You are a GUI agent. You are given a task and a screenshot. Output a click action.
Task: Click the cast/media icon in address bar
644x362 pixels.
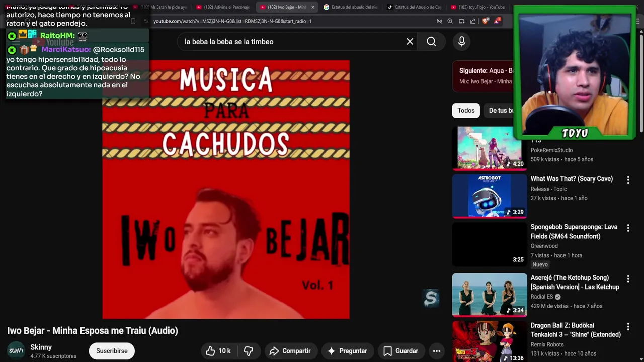coord(461,21)
